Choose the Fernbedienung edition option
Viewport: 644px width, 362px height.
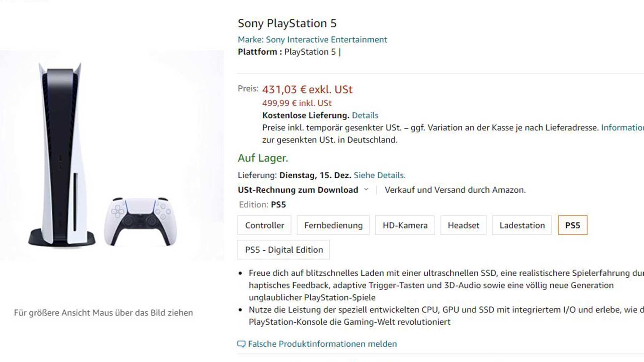[333, 225]
